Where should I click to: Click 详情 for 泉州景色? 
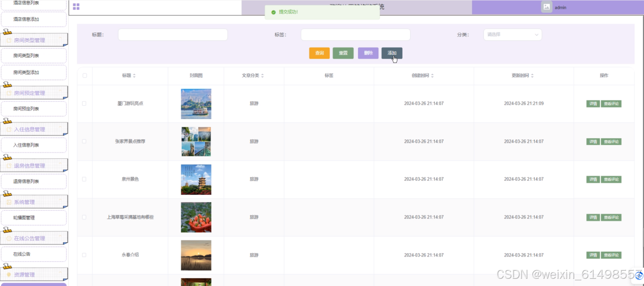click(x=593, y=180)
